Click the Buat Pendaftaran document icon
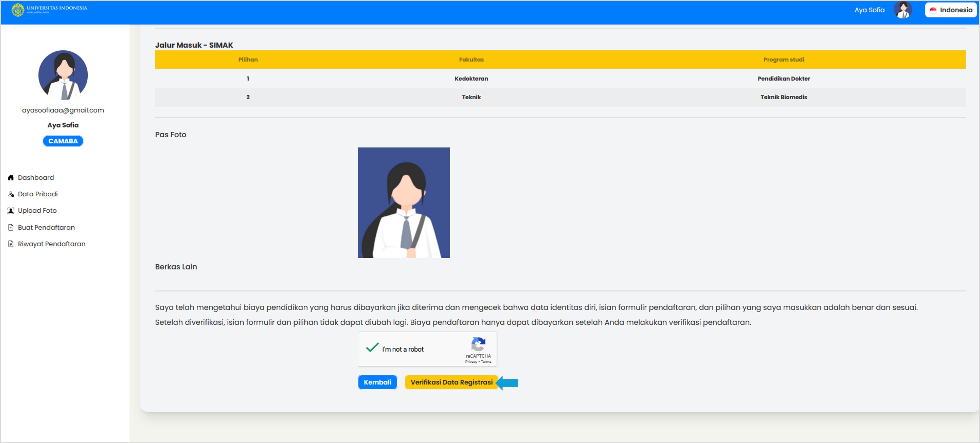 pos(11,228)
